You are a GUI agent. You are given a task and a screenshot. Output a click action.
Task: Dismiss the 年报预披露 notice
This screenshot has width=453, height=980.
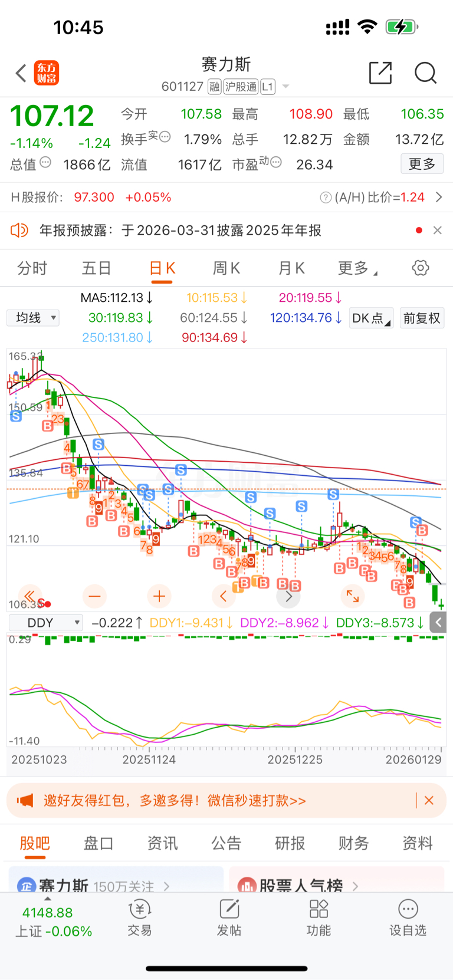(x=437, y=230)
